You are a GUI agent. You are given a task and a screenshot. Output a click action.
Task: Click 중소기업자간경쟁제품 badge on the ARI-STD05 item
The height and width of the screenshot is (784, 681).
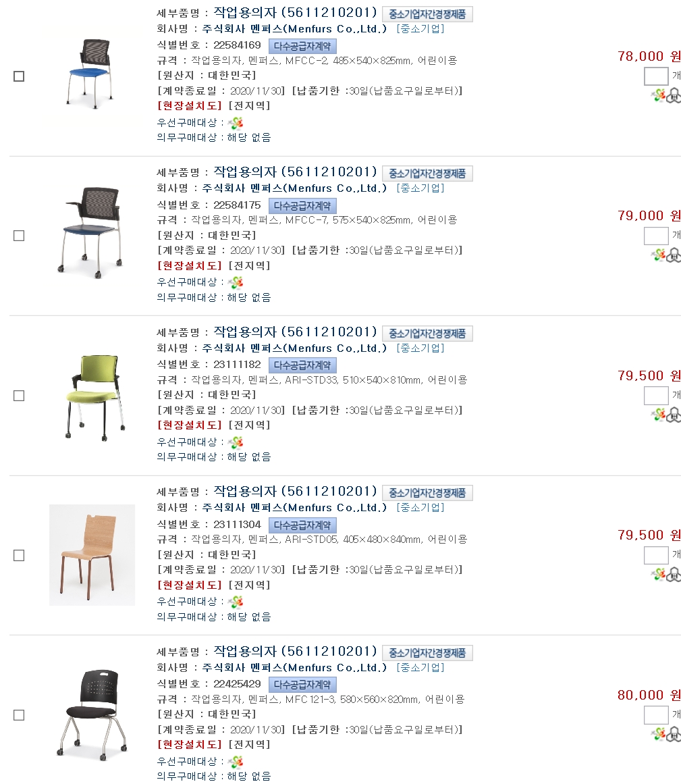[x=427, y=493]
